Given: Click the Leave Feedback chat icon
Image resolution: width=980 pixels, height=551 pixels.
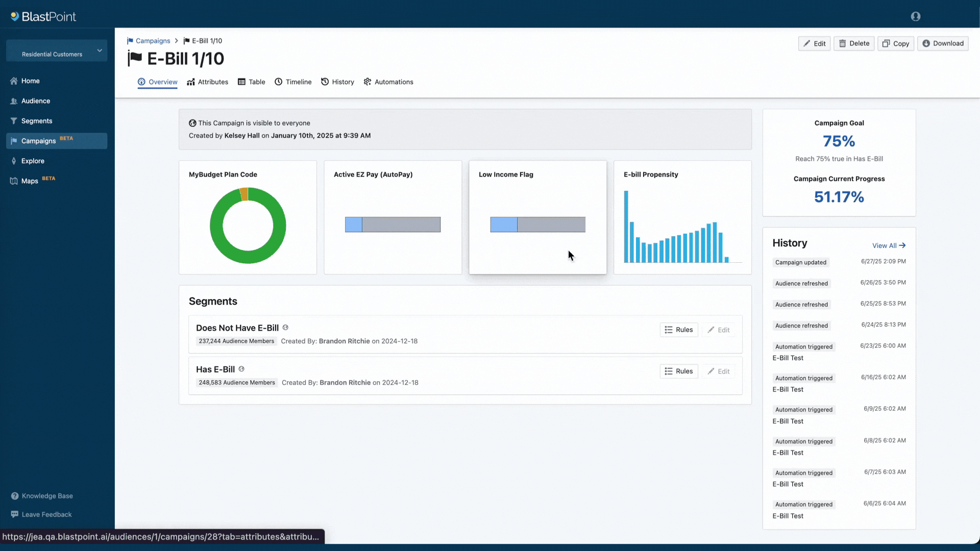Looking at the screenshot, I should tap(15, 514).
